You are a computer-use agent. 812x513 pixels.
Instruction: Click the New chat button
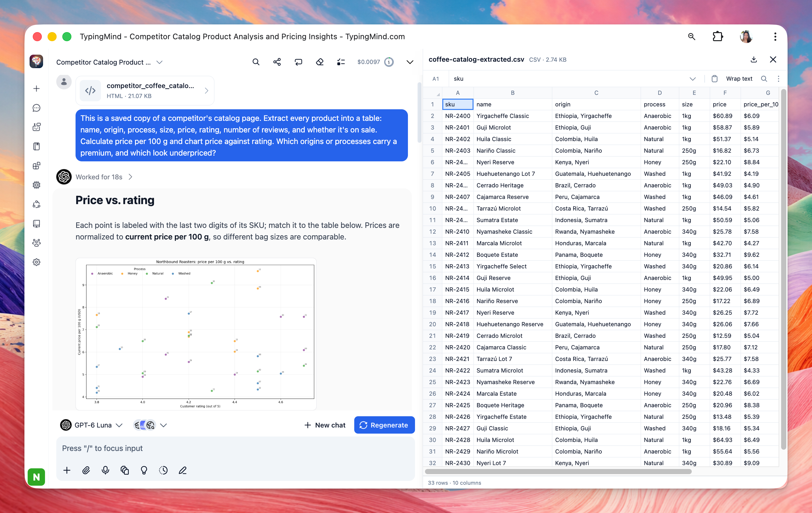click(325, 425)
